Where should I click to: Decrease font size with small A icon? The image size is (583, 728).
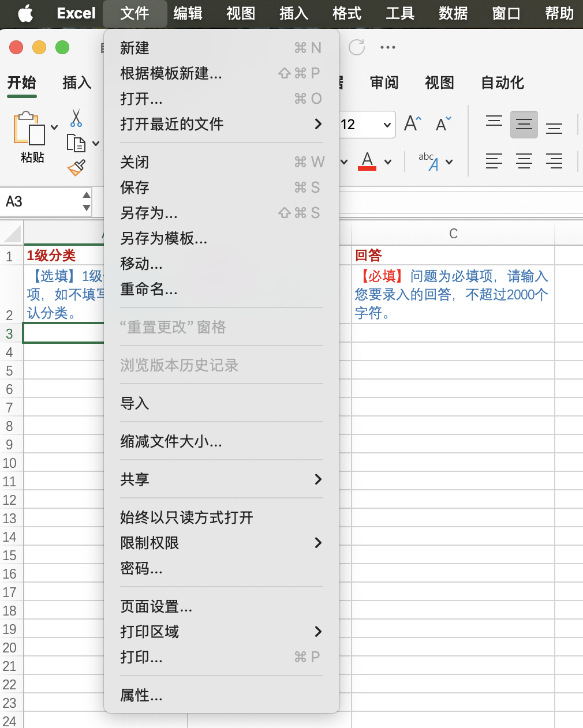click(x=443, y=123)
